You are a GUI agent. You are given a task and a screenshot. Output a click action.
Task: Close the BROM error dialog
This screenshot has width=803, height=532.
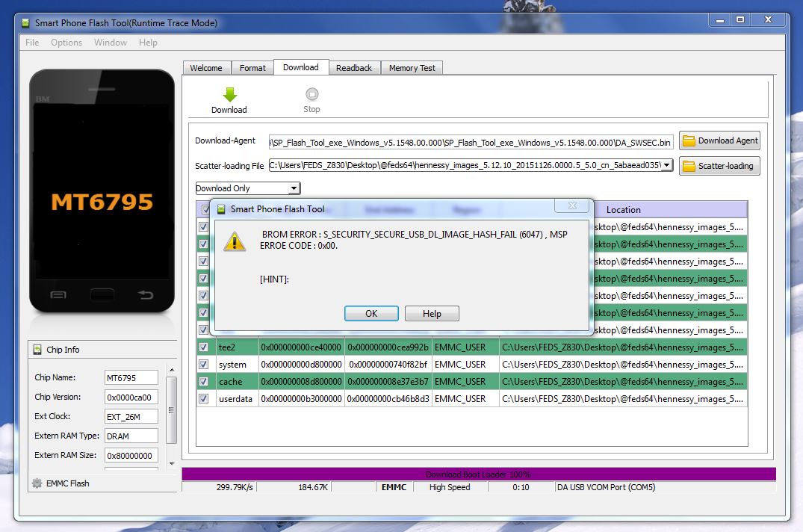coord(572,205)
